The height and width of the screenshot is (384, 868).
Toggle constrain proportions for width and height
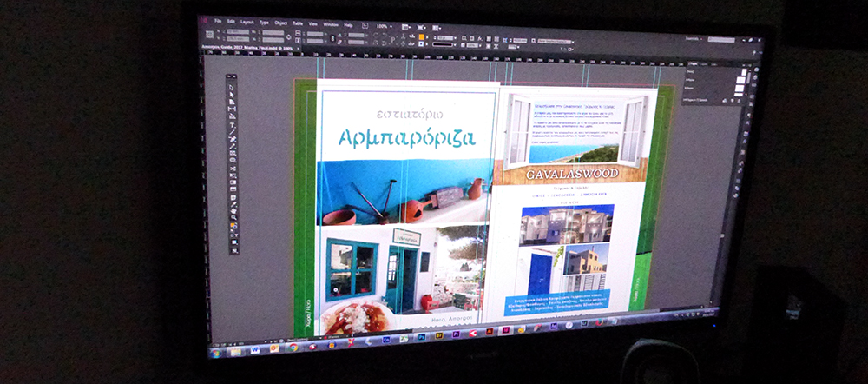click(289, 37)
